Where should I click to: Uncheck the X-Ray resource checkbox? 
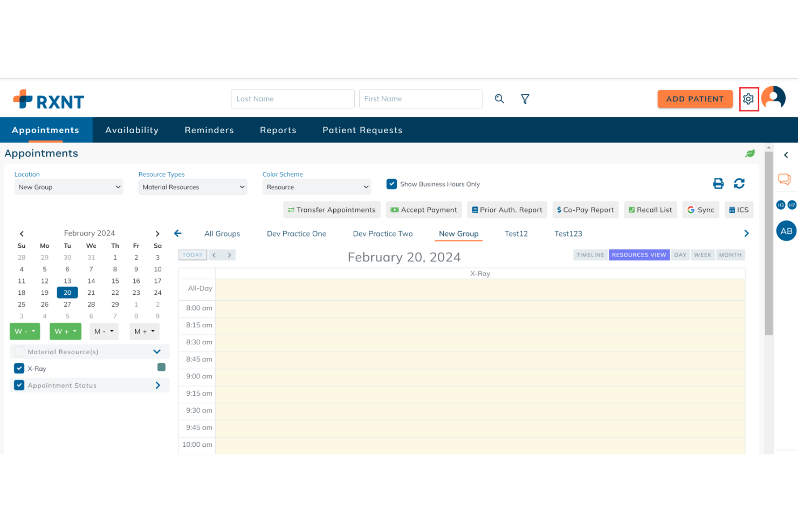[x=19, y=368]
